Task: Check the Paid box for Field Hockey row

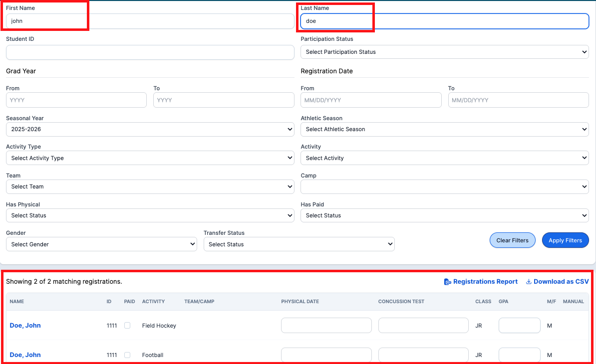Action: [127, 325]
